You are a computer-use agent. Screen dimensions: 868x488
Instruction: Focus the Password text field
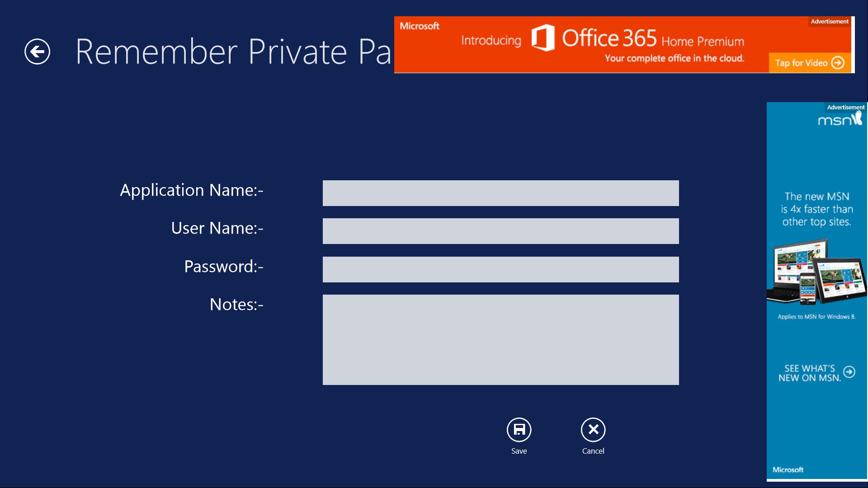[x=500, y=270]
